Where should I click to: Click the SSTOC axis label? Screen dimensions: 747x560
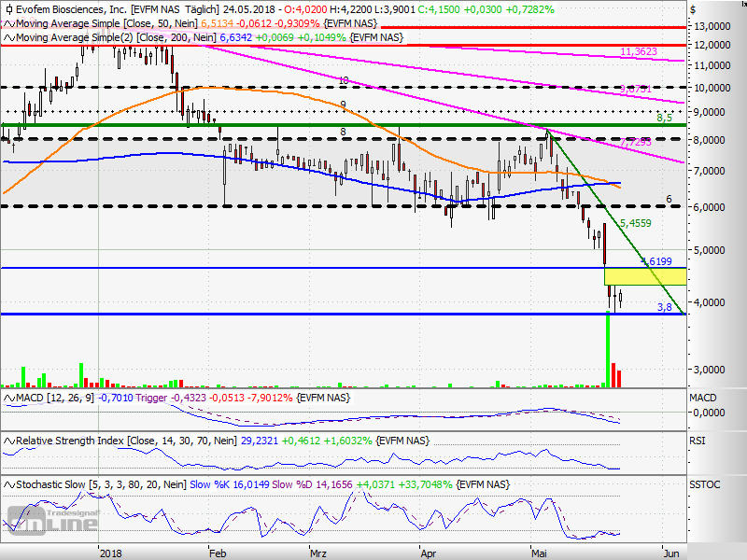[705, 484]
